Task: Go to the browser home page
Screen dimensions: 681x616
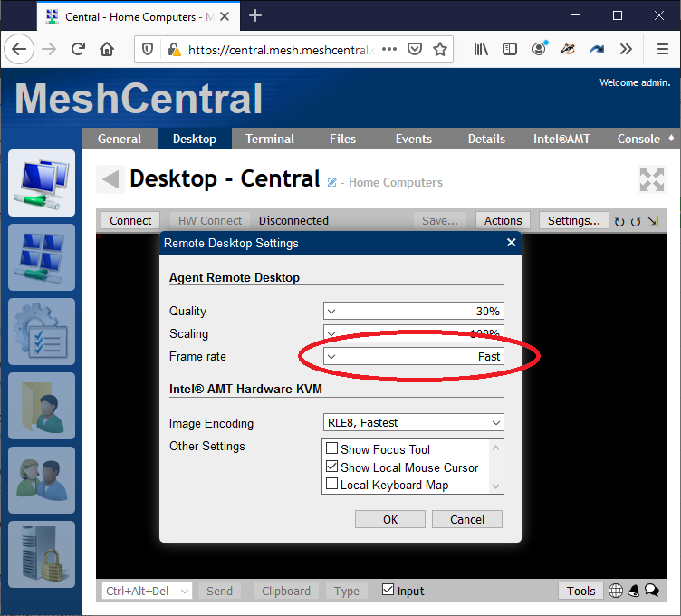Action: [107, 49]
